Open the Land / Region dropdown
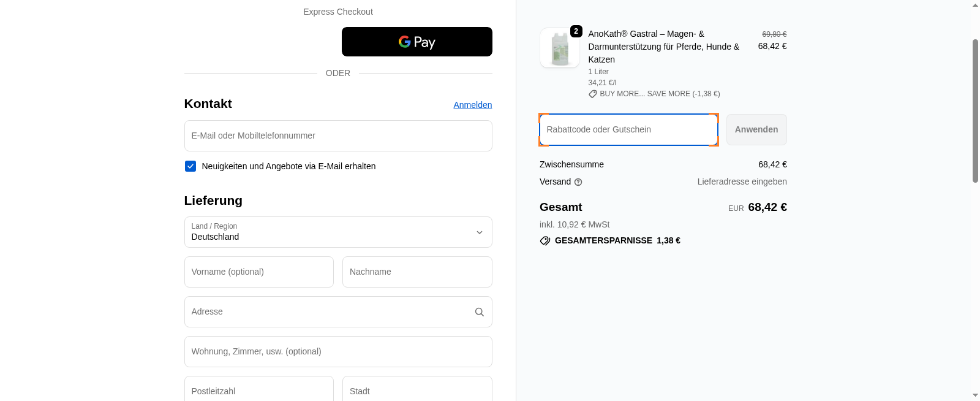 [x=337, y=232]
